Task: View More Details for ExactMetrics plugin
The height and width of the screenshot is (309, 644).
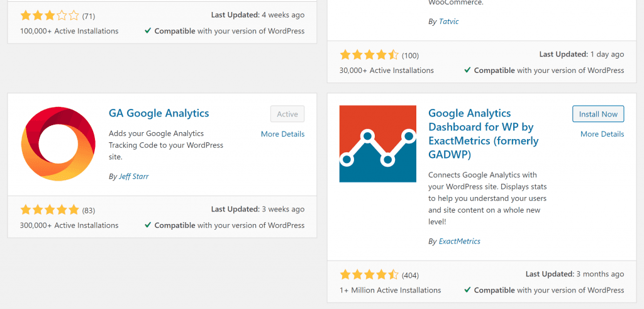Action: [x=602, y=134]
